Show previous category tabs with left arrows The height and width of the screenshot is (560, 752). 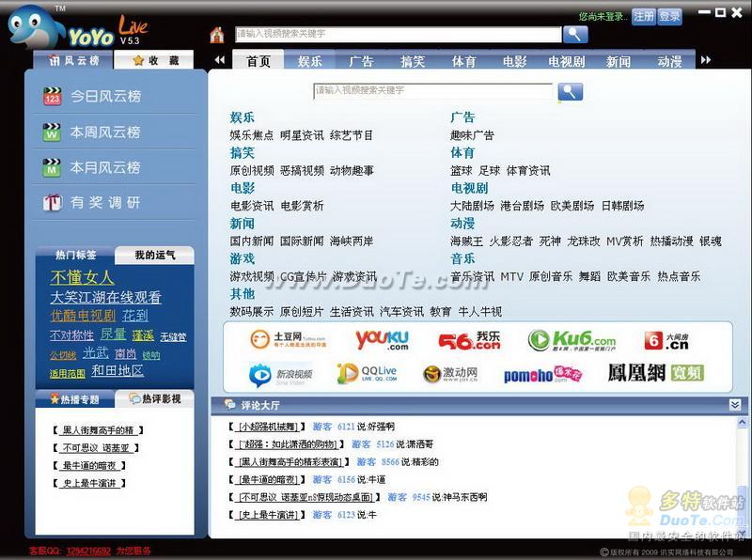(220, 60)
